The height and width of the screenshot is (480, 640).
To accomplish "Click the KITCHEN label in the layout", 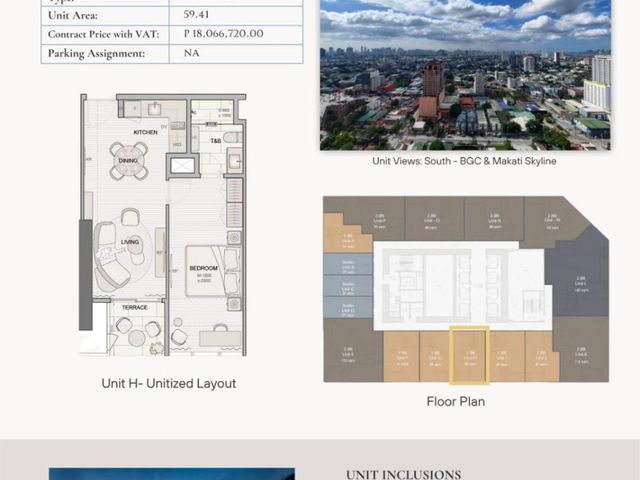I will 145,132.
